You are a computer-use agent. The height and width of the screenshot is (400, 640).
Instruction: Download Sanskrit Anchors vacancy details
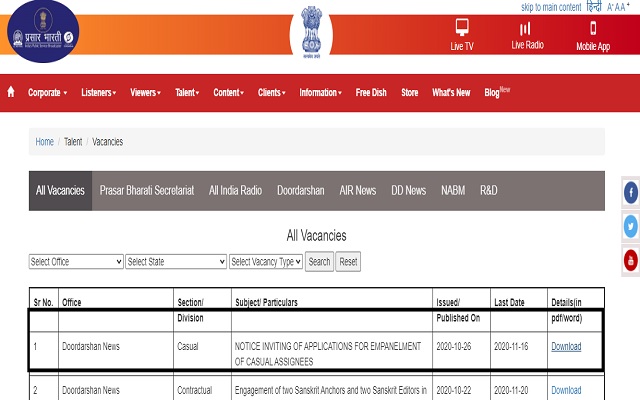566,390
